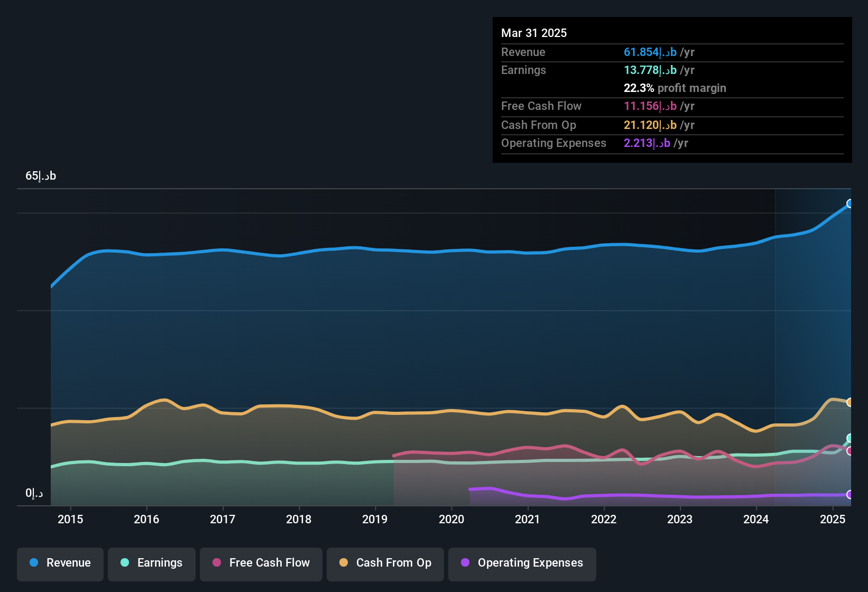Click the 2017 x-axis label
Screen dimensions: 868x592
point(223,519)
